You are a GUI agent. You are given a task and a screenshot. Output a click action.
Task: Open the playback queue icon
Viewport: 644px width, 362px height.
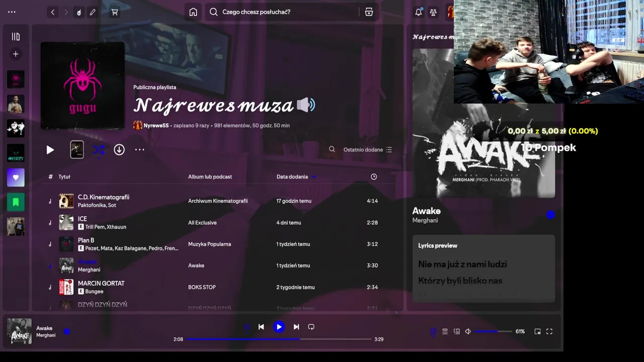tap(445, 332)
